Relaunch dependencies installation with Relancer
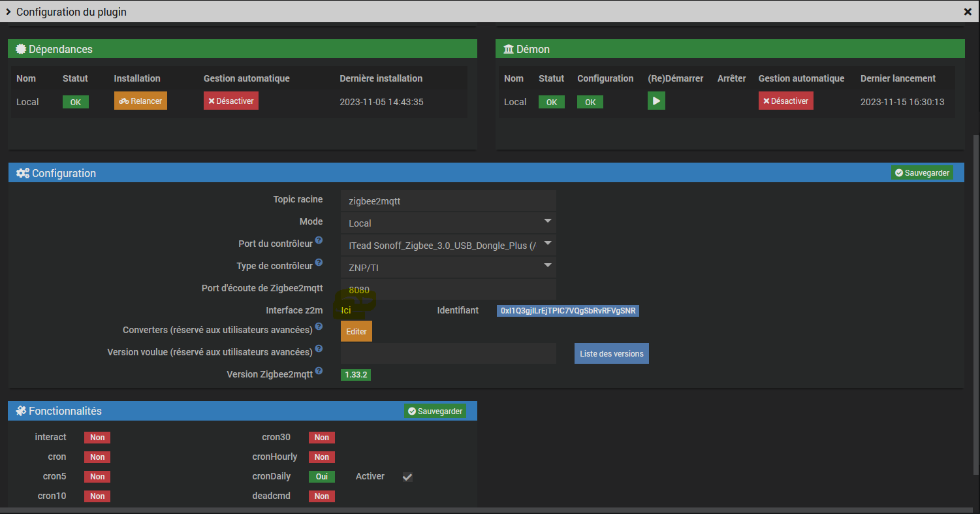980x514 pixels. pos(140,101)
